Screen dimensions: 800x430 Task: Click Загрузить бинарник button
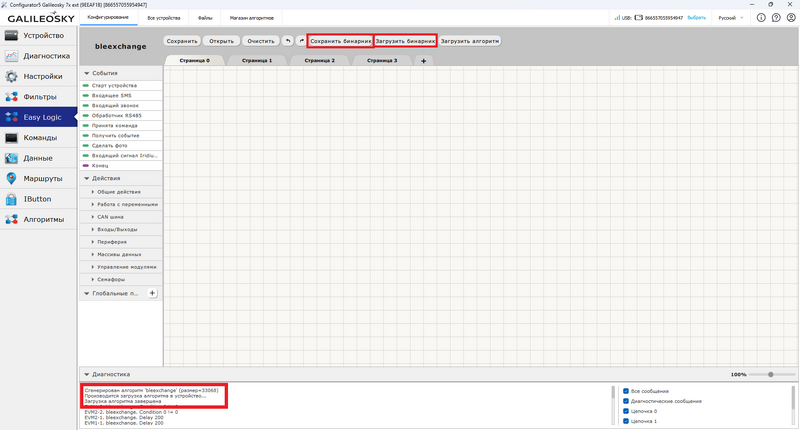[406, 41]
